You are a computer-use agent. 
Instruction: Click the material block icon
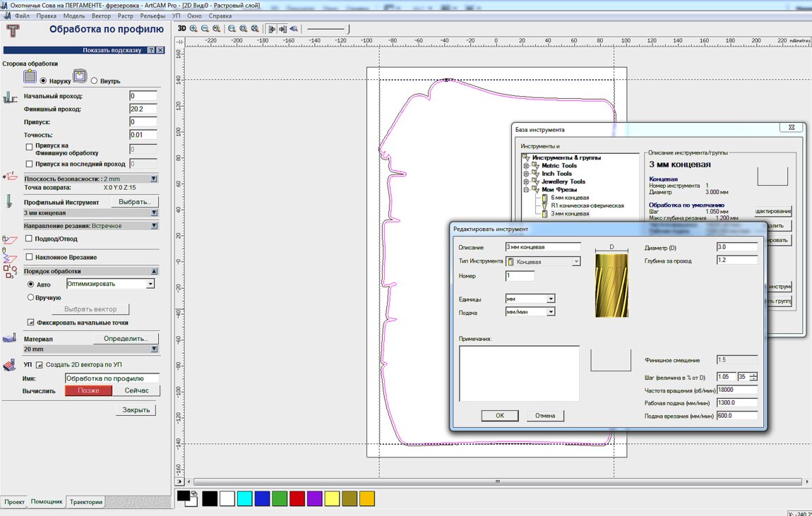[x=10, y=338]
